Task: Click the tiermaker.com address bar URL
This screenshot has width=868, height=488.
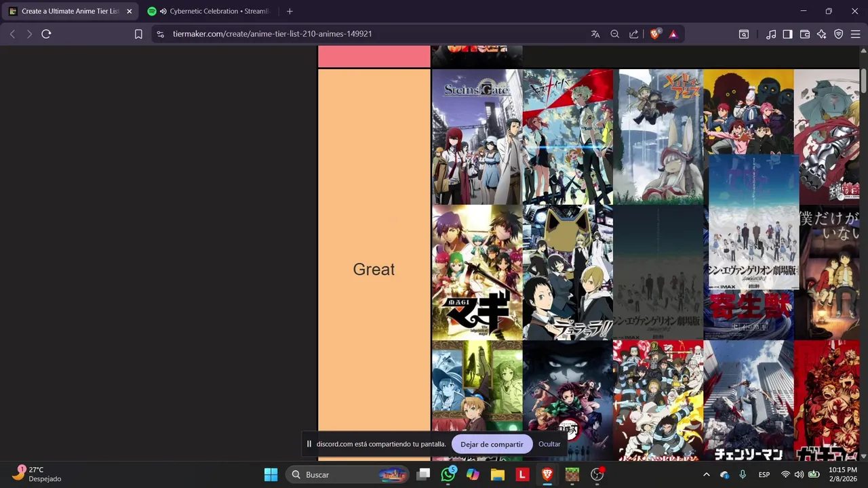Action: coord(272,34)
